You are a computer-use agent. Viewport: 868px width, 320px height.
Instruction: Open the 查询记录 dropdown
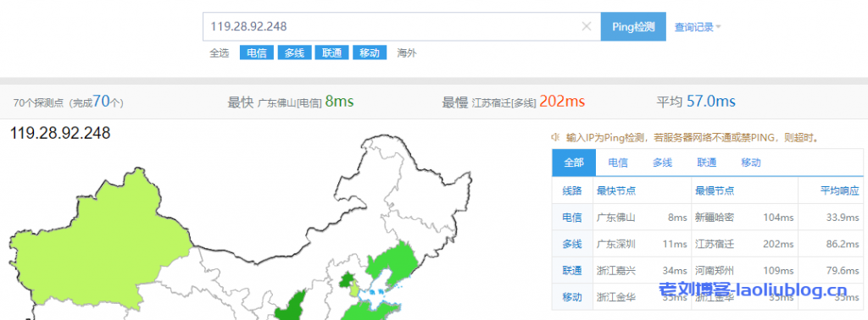698,27
